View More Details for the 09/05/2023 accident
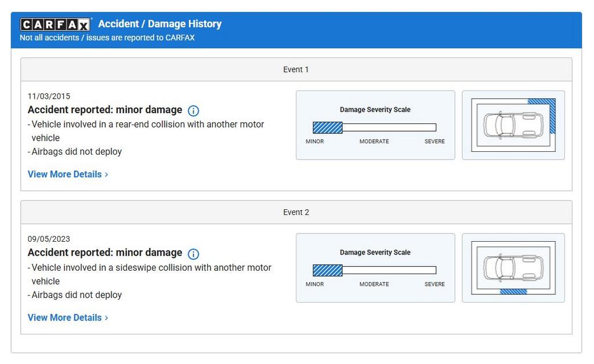The image size is (594, 364). pyautogui.click(x=68, y=318)
